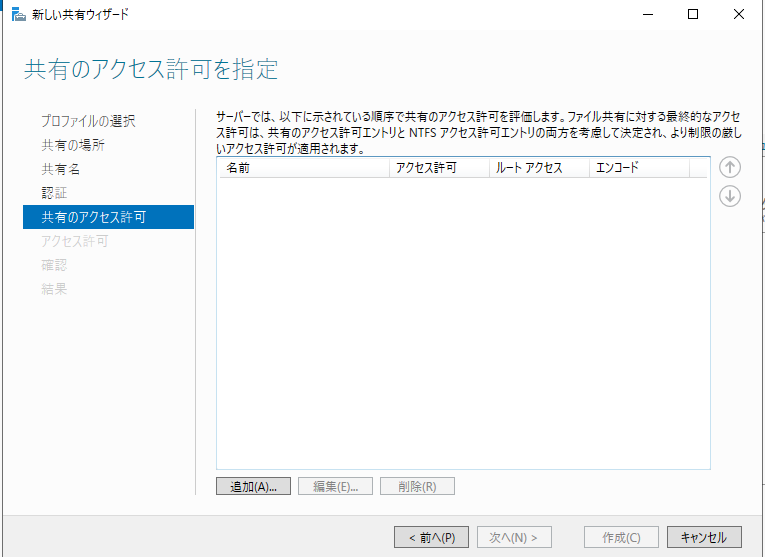
Task: Switch to the 認証 step
Action: [x=54, y=193]
